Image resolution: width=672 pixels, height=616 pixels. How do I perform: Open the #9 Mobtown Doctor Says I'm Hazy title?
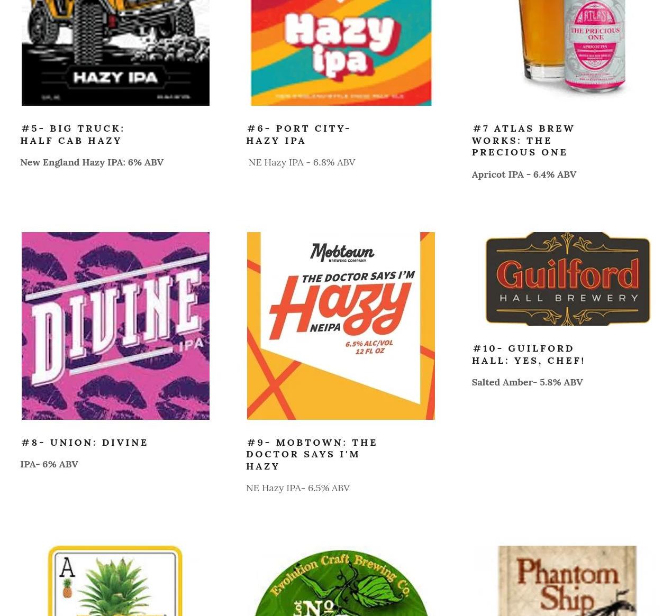[x=312, y=454]
